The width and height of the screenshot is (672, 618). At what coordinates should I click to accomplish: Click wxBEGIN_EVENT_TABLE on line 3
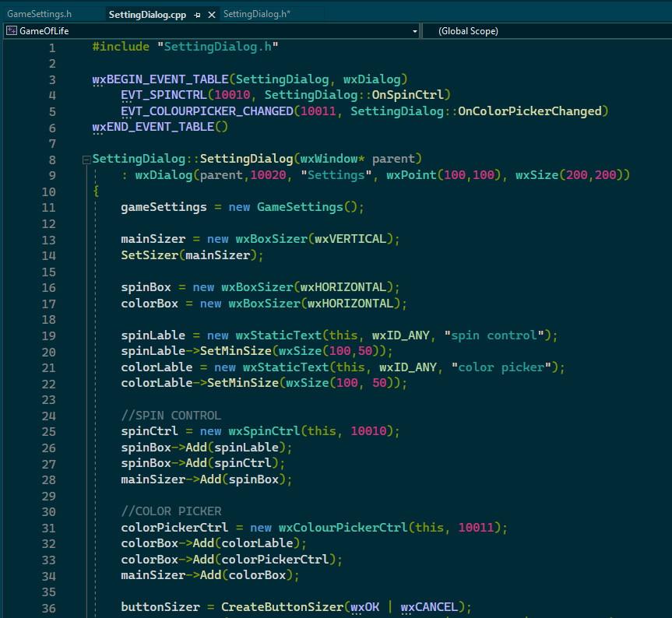click(x=160, y=79)
